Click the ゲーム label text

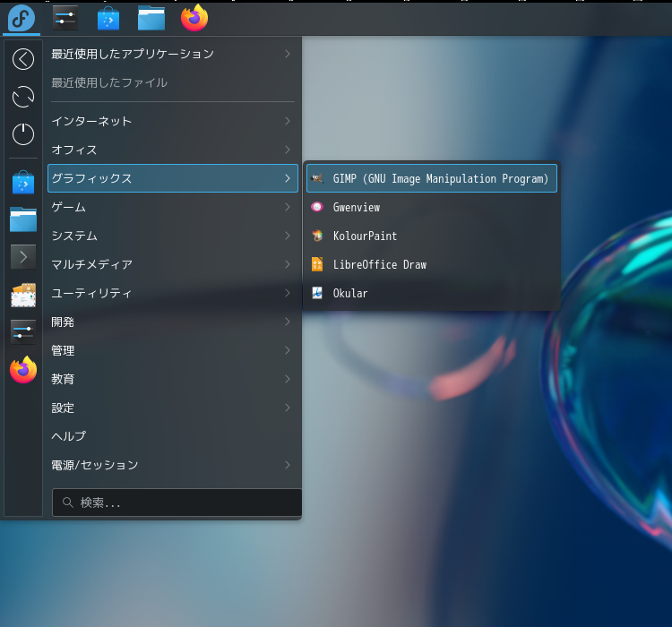point(69,207)
